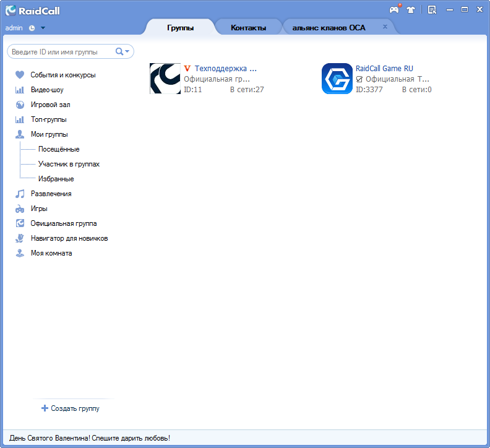
Task: Click the location icon for Моя комната
Action: coord(20,253)
